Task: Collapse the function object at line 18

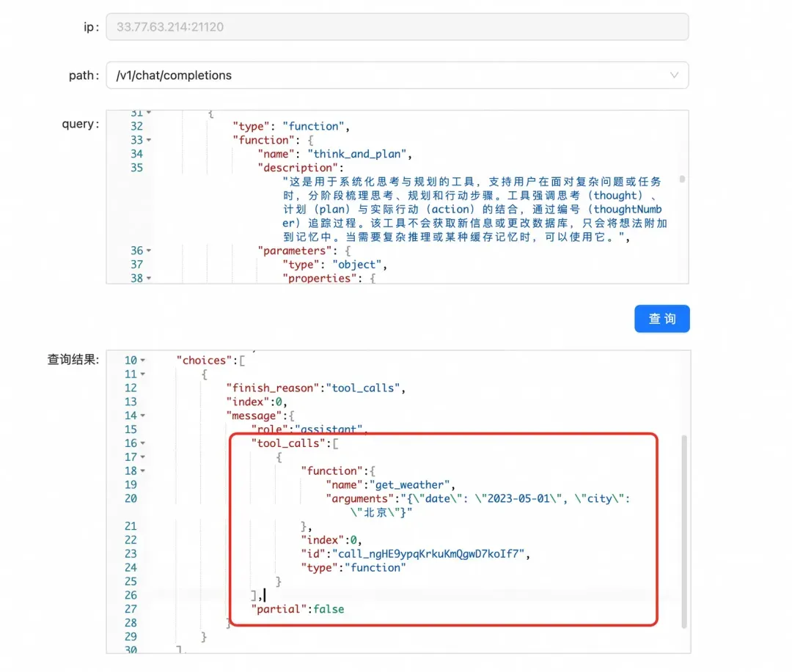Action: (x=142, y=471)
